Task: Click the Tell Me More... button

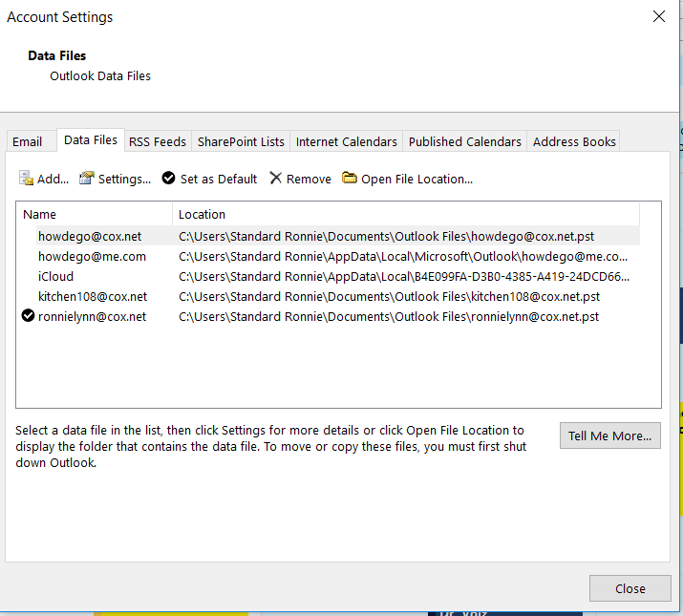Action: tap(609, 435)
